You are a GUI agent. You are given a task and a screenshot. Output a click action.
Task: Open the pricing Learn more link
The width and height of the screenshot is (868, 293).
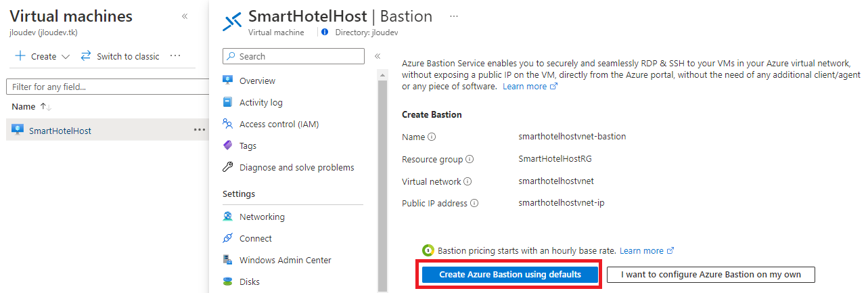[x=647, y=250]
